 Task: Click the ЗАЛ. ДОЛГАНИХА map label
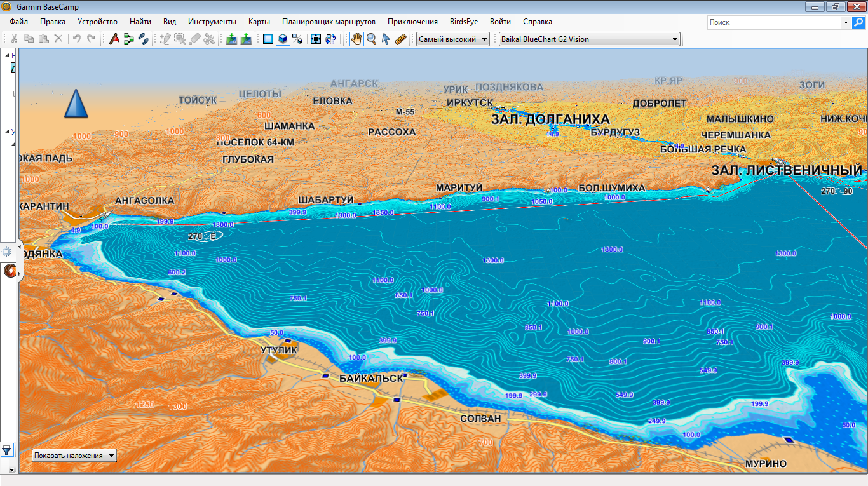pyautogui.click(x=550, y=119)
